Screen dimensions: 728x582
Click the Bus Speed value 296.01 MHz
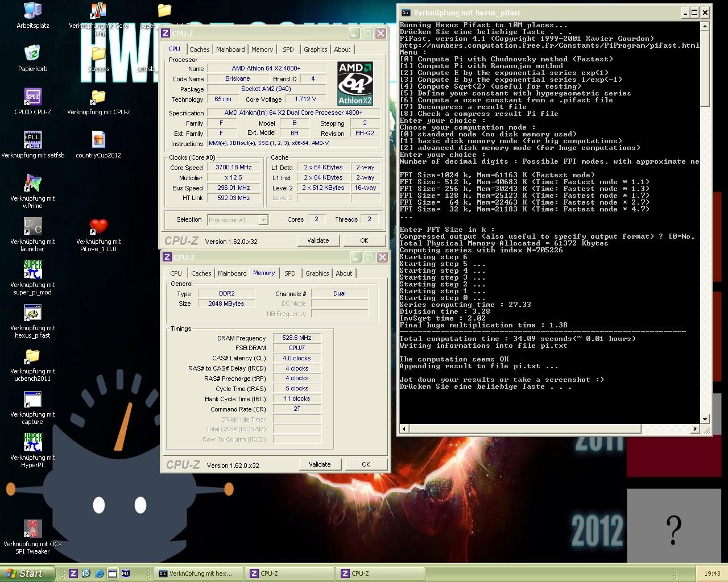pyautogui.click(x=233, y=188)
